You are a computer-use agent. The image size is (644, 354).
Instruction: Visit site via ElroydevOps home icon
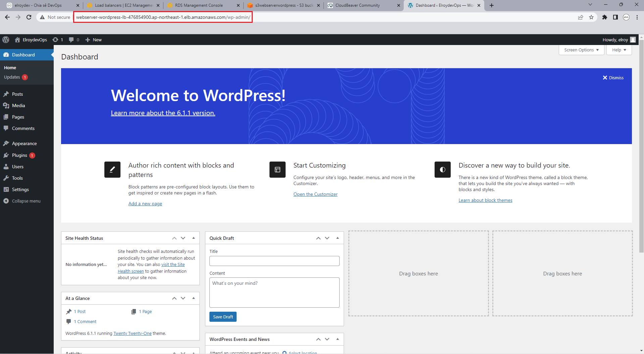point(17,40)
